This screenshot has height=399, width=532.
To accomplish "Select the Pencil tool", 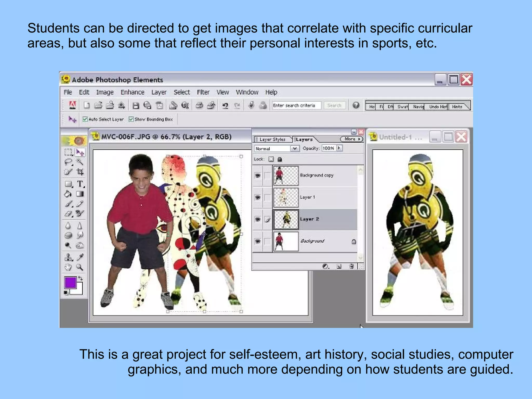I will (x=80, y=204).
